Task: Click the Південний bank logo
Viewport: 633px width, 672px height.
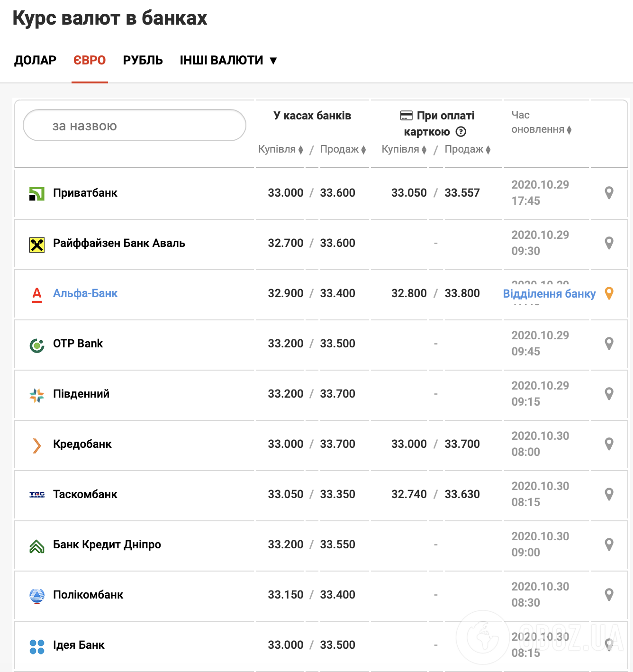Action: tap(37, 395)
